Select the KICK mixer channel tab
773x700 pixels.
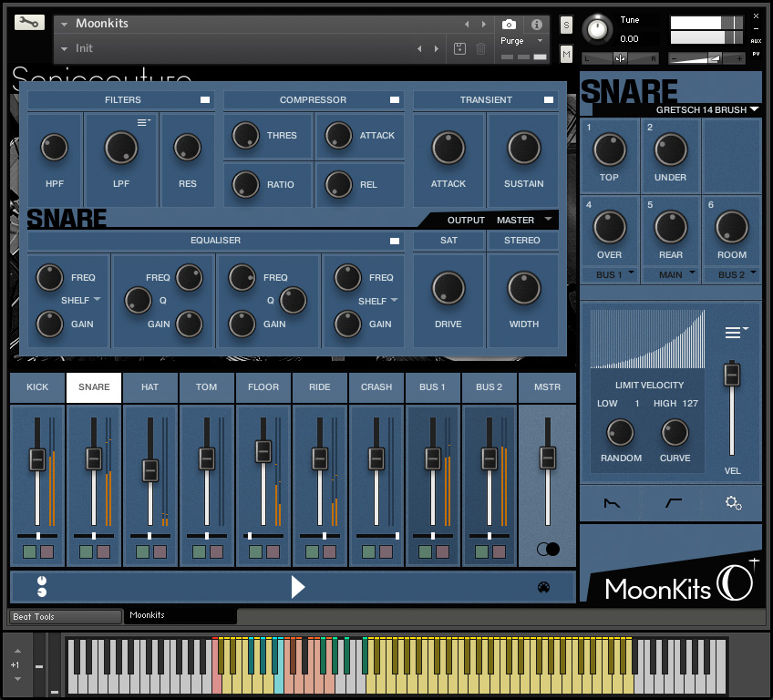click(37, 387)
